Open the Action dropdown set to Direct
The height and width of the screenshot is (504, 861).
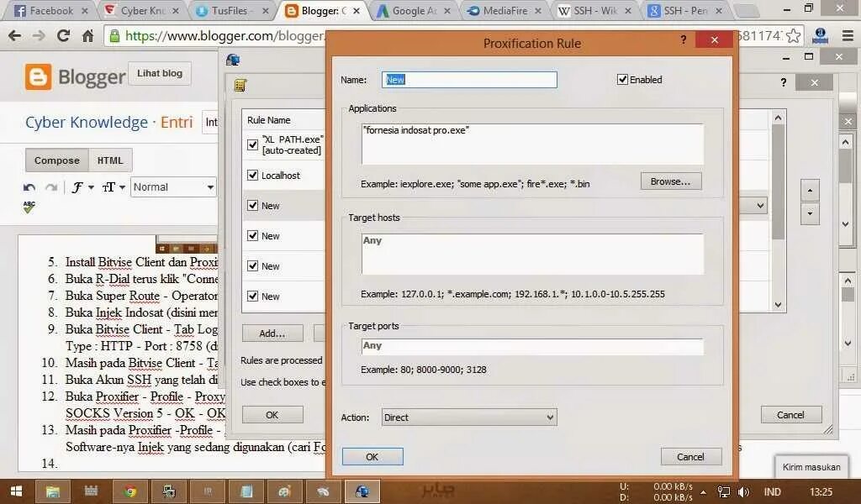click(x=469, y=417)
